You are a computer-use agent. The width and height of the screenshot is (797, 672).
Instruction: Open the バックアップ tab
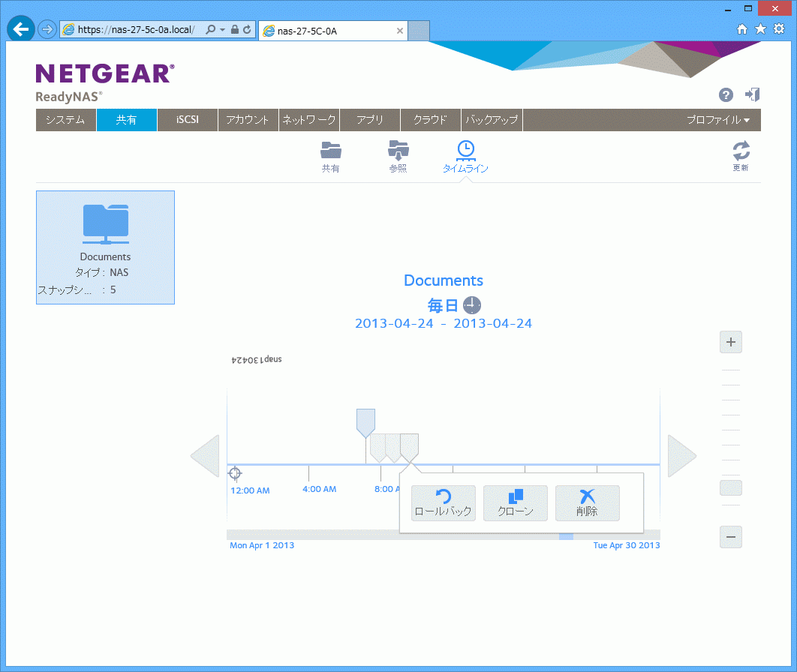[492, 120]
